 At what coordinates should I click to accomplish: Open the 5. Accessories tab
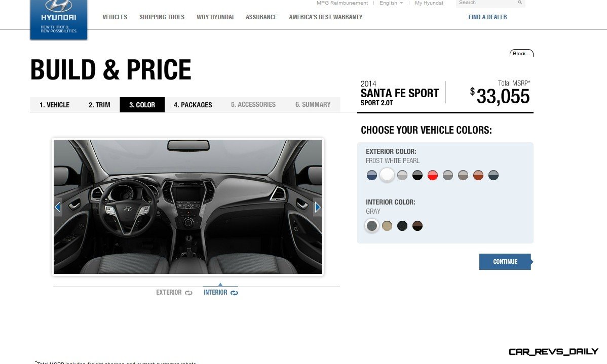pyautogui.click(x=253, y=104)
